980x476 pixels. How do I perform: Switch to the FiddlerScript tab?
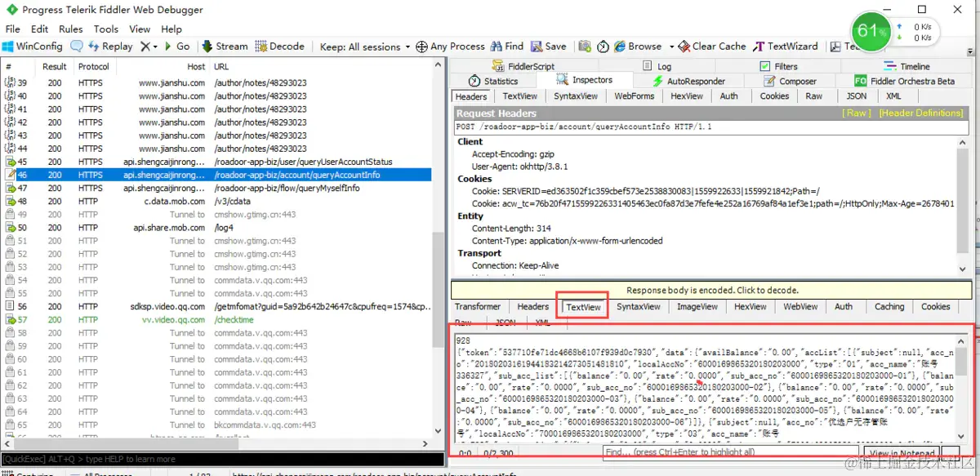pos(523,66)
